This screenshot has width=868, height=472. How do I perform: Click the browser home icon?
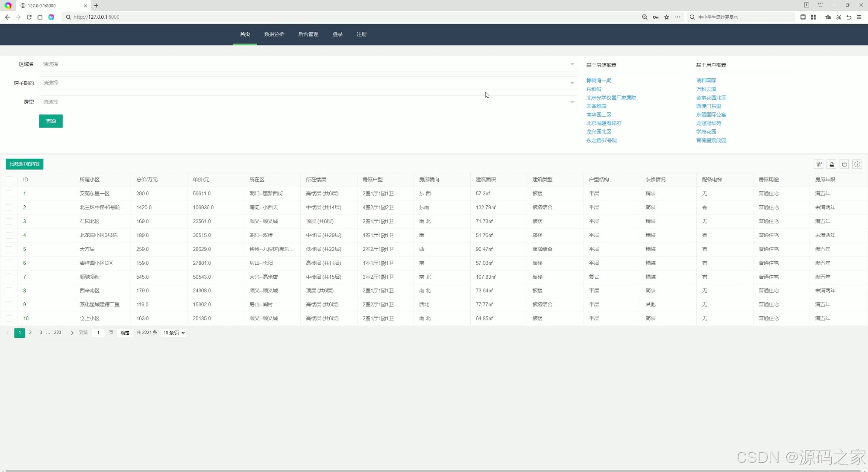click(x=40, y=17)
